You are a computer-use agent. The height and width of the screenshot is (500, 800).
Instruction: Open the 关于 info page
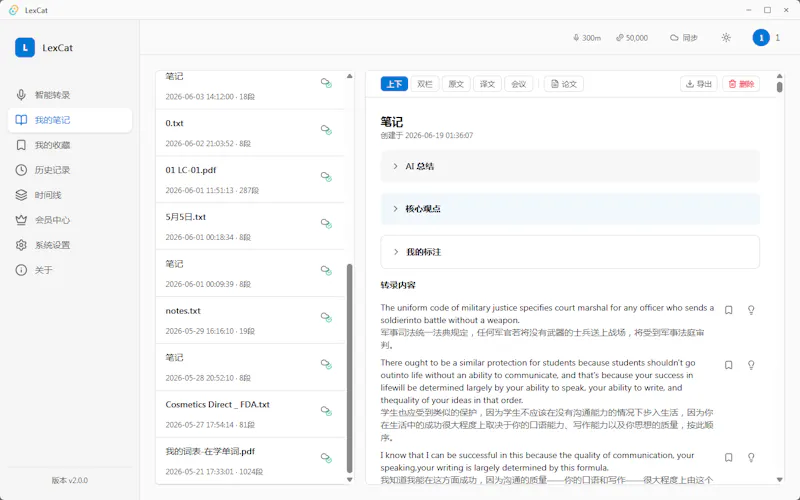click(70, 270)
